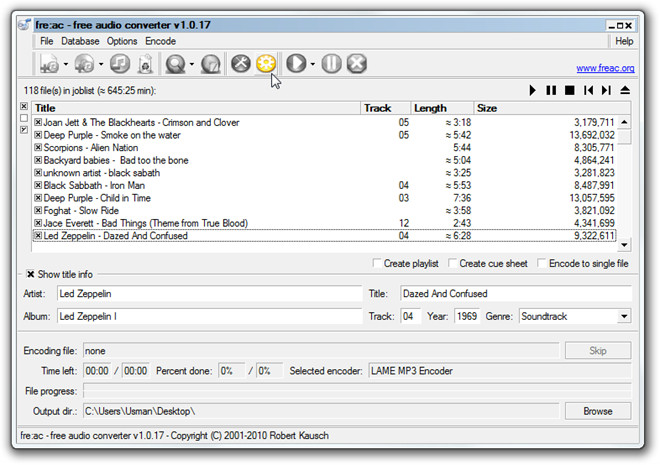This screenshot has height=465, width=660.
Task: Skip to next track in joblist player
Action: [606, 90]
